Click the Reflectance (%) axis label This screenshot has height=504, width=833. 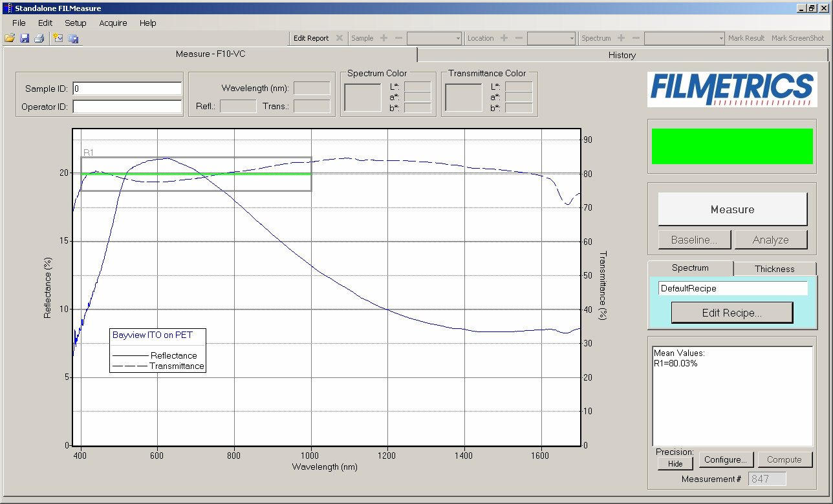(x=47, y=289)
